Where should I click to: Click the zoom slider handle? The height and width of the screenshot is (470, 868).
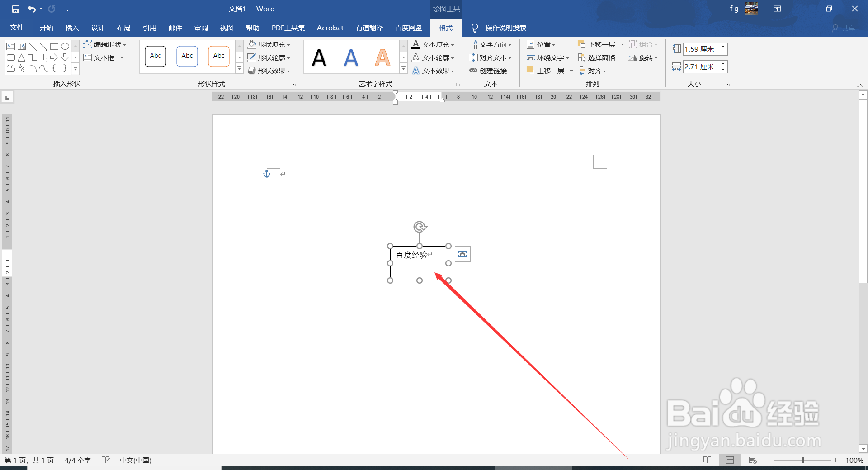(x=803, y=460)
